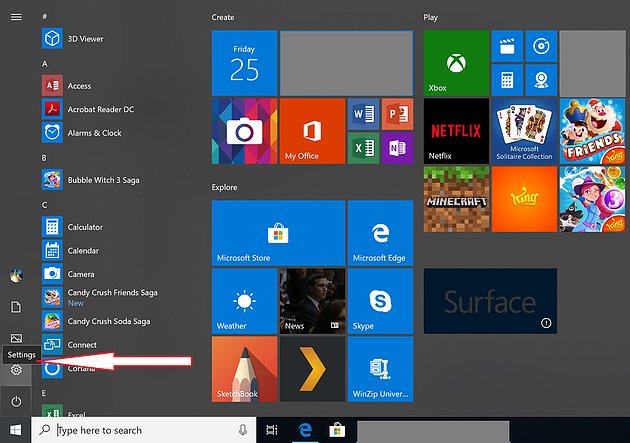This screenshot has height=443, width=630.
Task: Open the Candy Crush Friends tile
Action: (592, 131)
